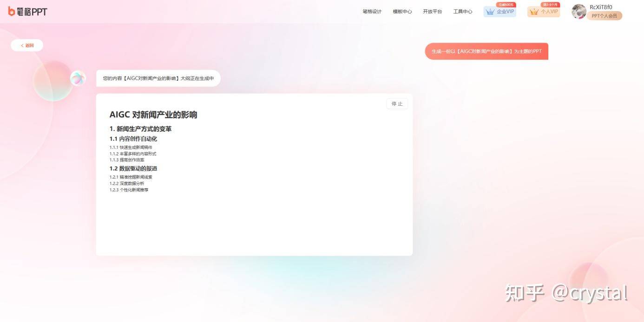
Task: Click the 送3-6个月 promo tag
Action: 550,5
